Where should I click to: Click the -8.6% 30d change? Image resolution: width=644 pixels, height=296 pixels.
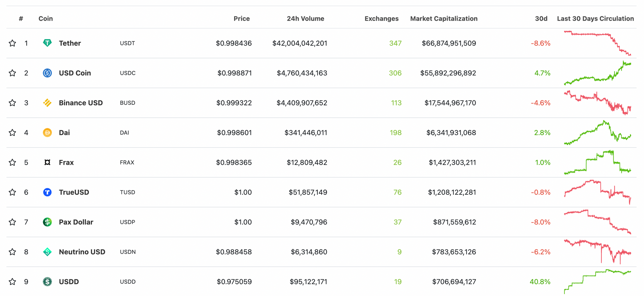click(541, 43)
